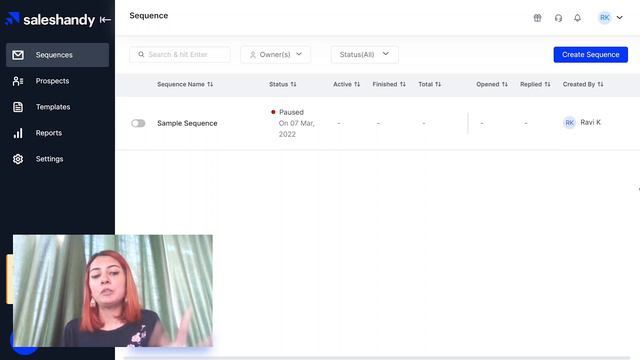Click the Create Sequence button
The height and width of the screenshot is (360, 640).
point(591,55)
